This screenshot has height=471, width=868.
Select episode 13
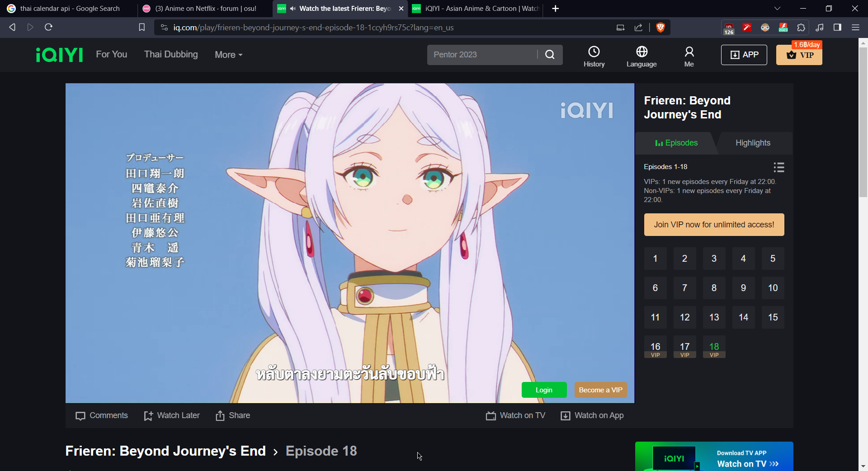[x=714, y=317]
